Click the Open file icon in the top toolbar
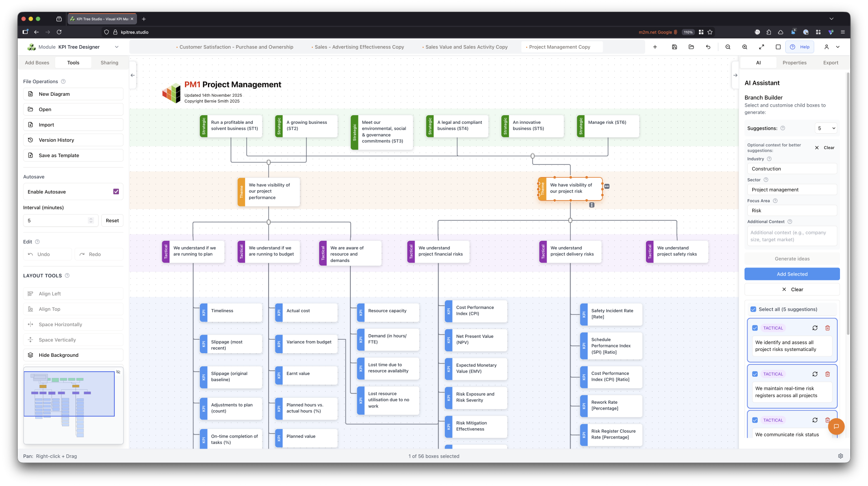Viewport: 868px width, 486px height. pos(691,47)
